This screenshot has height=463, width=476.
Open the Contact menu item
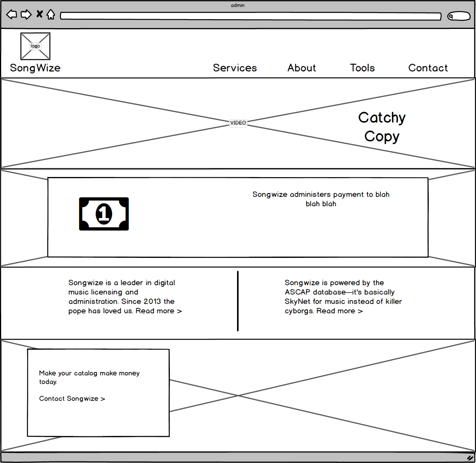pos(428,68)
